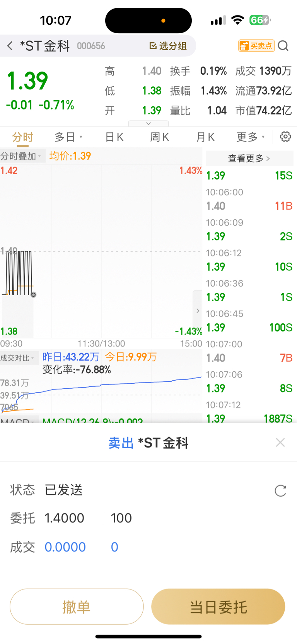297x644 pixels.
Task: Tap the 委托 quantity 100
Action: pyautogui.click(x=121, y=518)
